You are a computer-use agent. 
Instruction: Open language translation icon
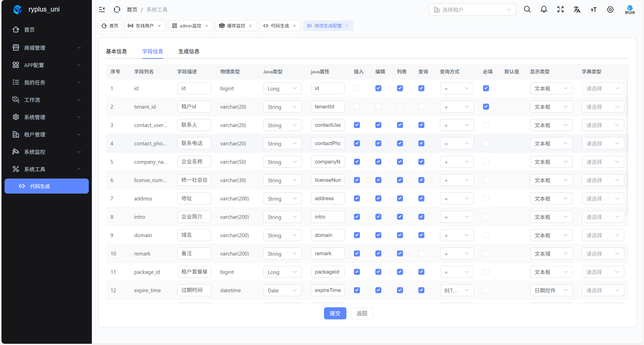(577, 10)
